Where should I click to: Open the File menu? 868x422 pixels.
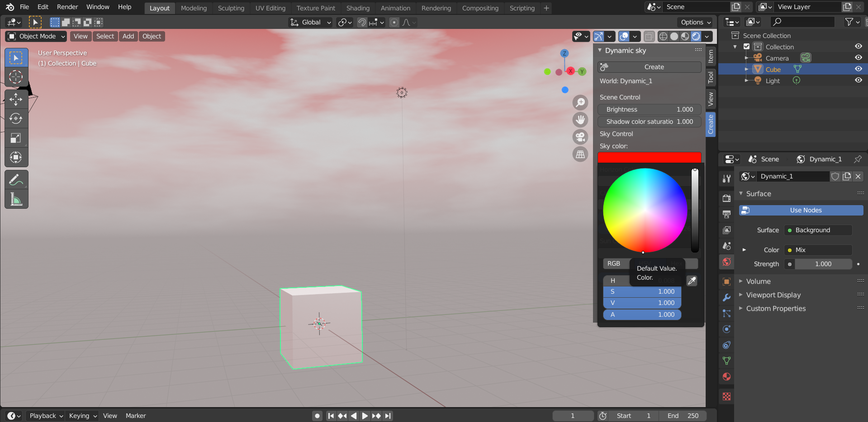click(x=24, y=7)
